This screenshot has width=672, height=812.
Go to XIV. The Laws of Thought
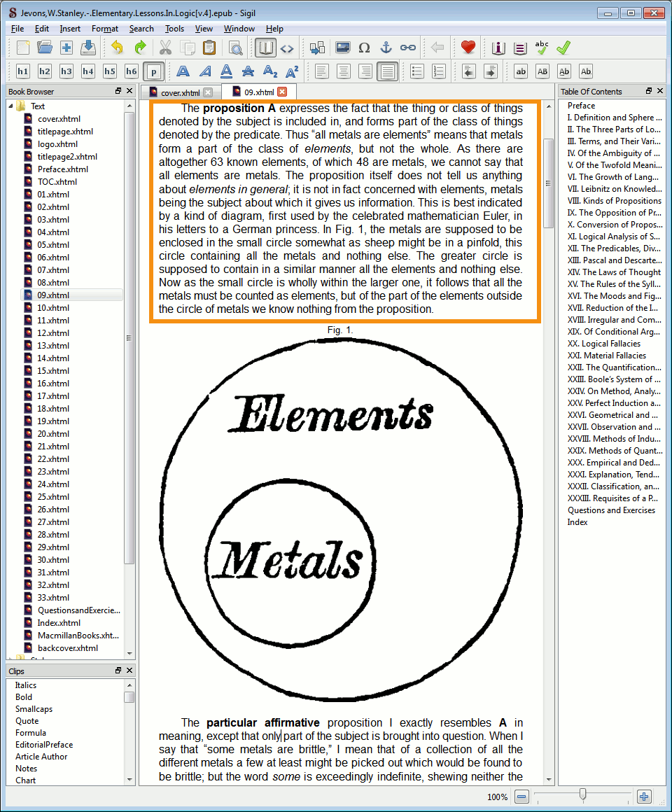(x=614, y=272)
